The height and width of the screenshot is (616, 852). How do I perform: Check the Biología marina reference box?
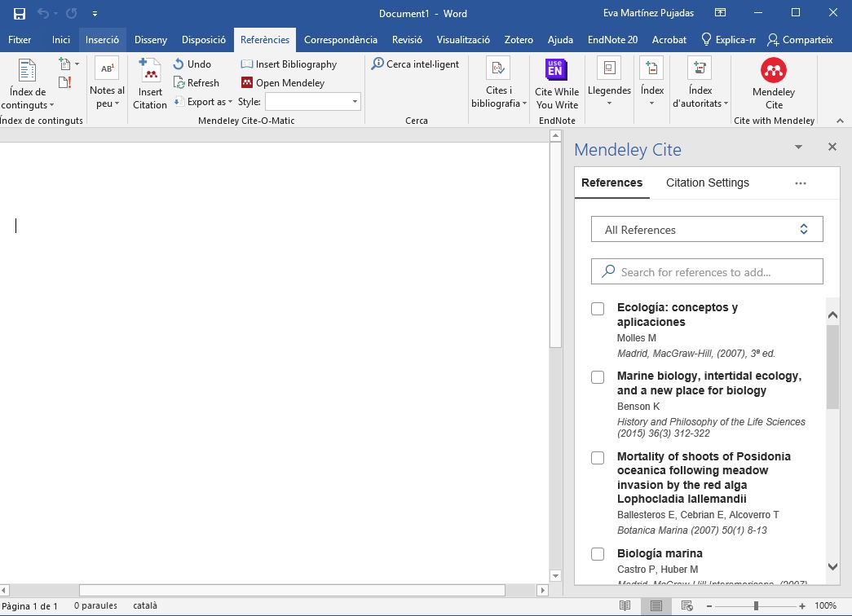(597, 554)
